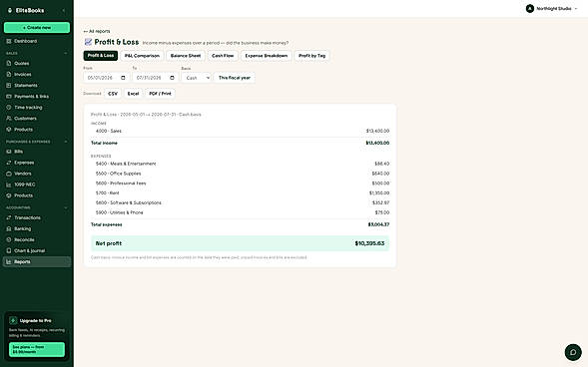Viewport: 588px width, 367px height.
Task: Click the EliteBooks logo icon
Action: click(x=10, y=11)
